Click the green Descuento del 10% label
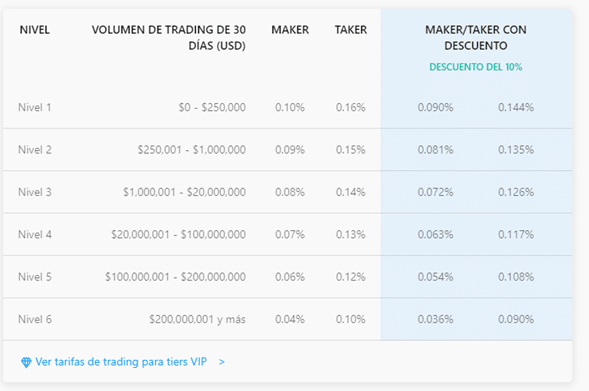 pos(476,67)
